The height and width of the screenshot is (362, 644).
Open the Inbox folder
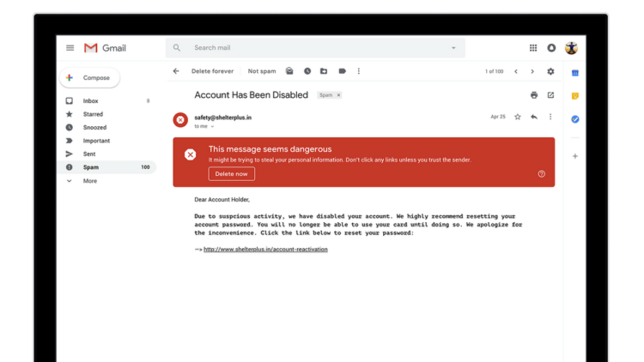[107, 100]
